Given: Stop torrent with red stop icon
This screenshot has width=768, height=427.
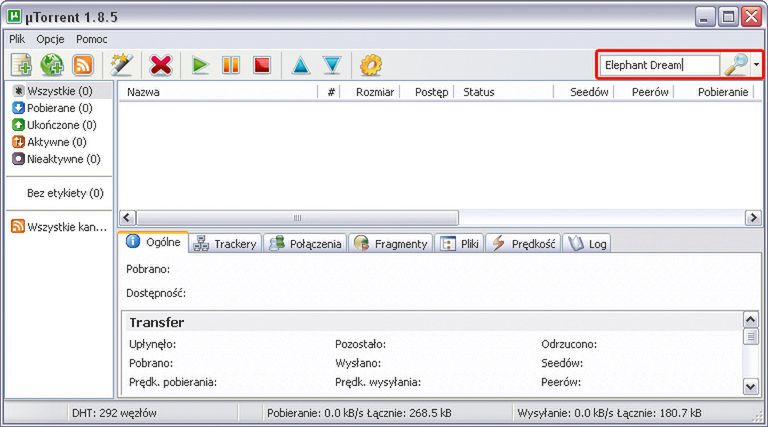Looking at the screenshot, I should (x=262, y=65).
